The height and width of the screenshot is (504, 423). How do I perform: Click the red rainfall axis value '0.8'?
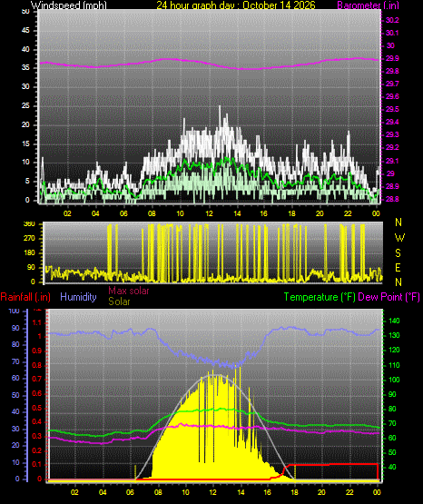coord(37,365)
